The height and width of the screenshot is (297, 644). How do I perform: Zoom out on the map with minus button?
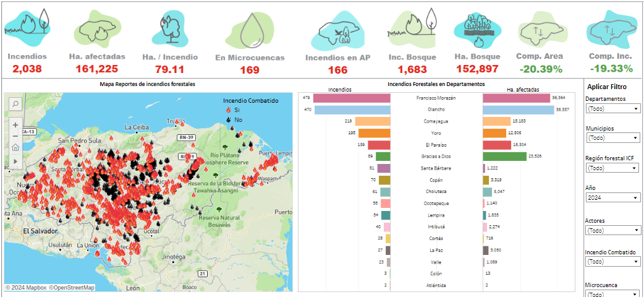(x=15, y=136)
